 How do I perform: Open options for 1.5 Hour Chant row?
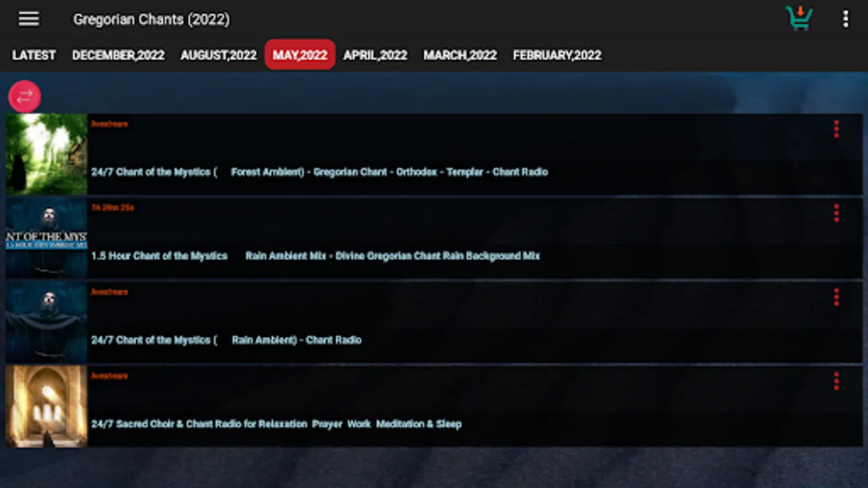click(836, 213)
